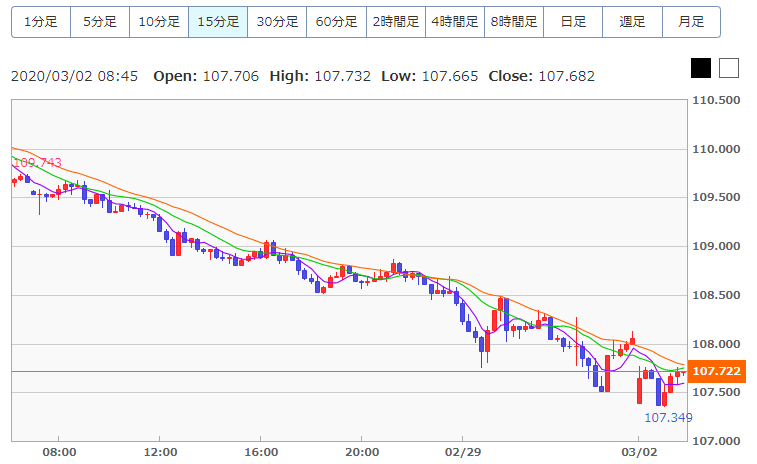
Task: Click the 108.000 price axis label
Action: click(x=716, y=344)
